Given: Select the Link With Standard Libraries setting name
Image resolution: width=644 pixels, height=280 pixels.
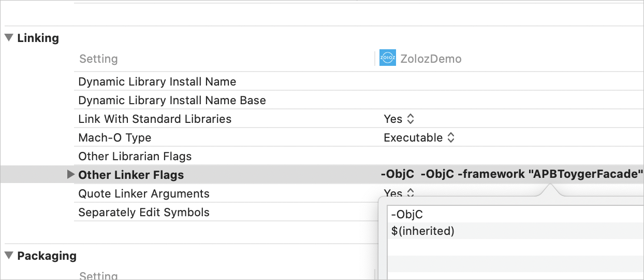Looking at the screenshot, I should tap(155, 119).
